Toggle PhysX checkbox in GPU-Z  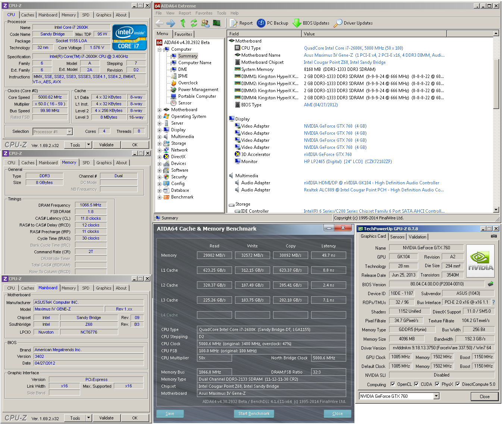click(x=437, y=384)
